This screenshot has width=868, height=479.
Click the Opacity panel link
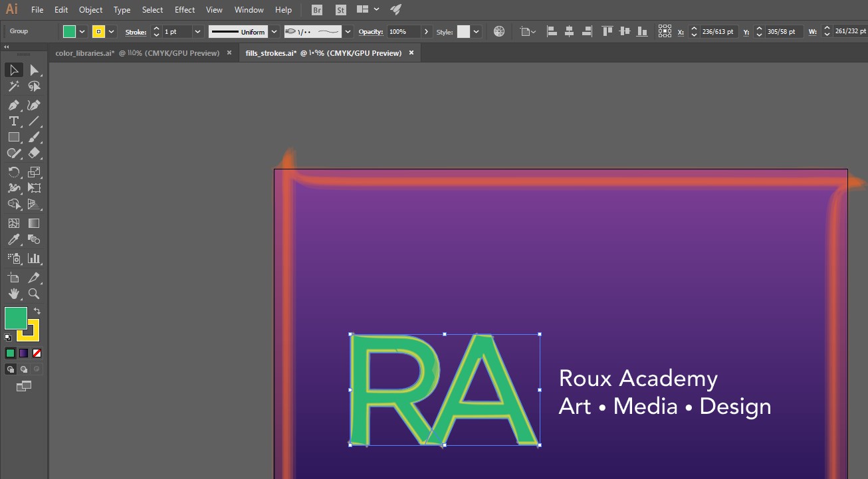pyautogui.click(x=371, y=32)
